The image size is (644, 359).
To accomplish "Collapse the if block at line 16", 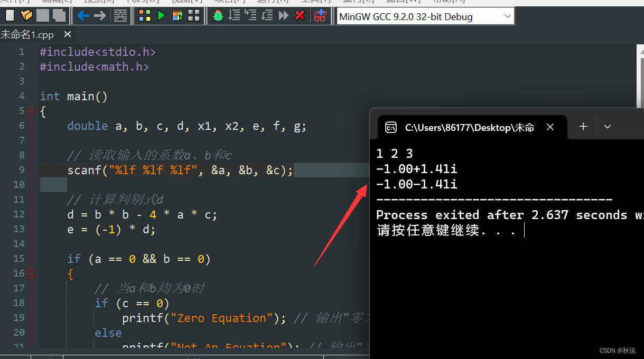I will point(32,273).
